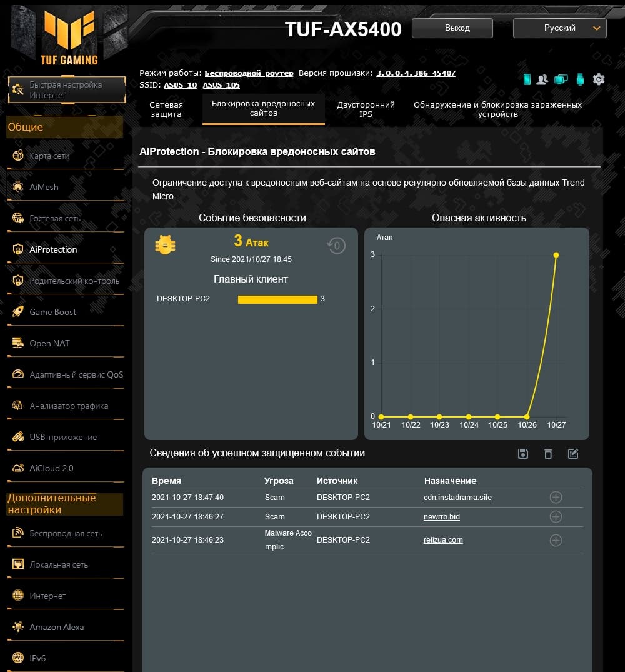This screenshot has height=672, width=625.
Task: Select the Malware Accomplic threat cell
Action: tap(288, 540)
